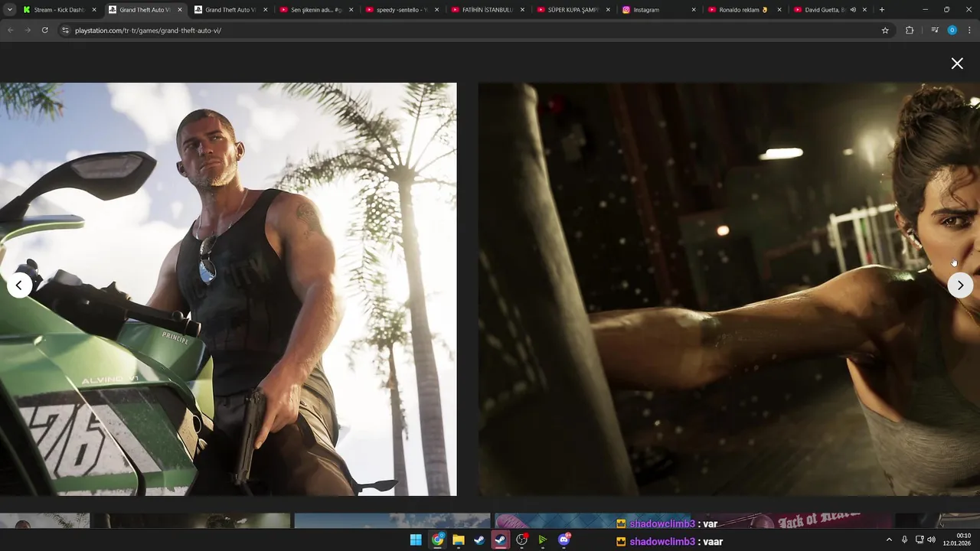Close the Ronaldo reklam tab

[779, 10]
